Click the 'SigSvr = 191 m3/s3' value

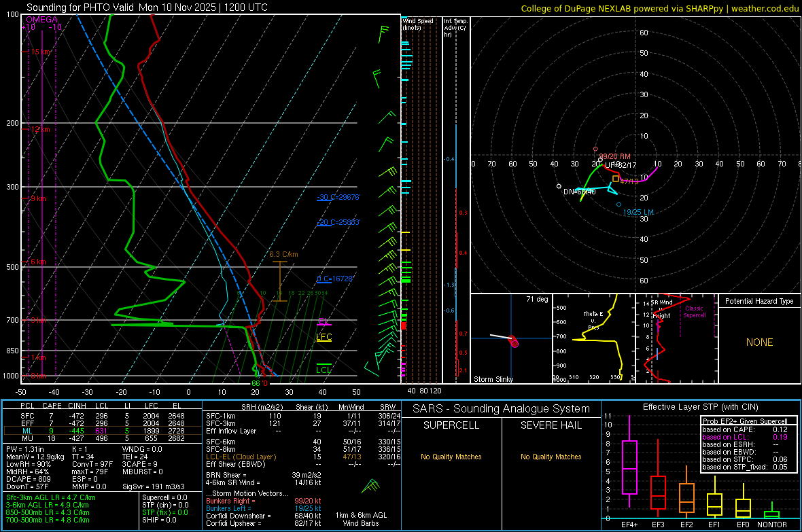[x=154, y=487]
